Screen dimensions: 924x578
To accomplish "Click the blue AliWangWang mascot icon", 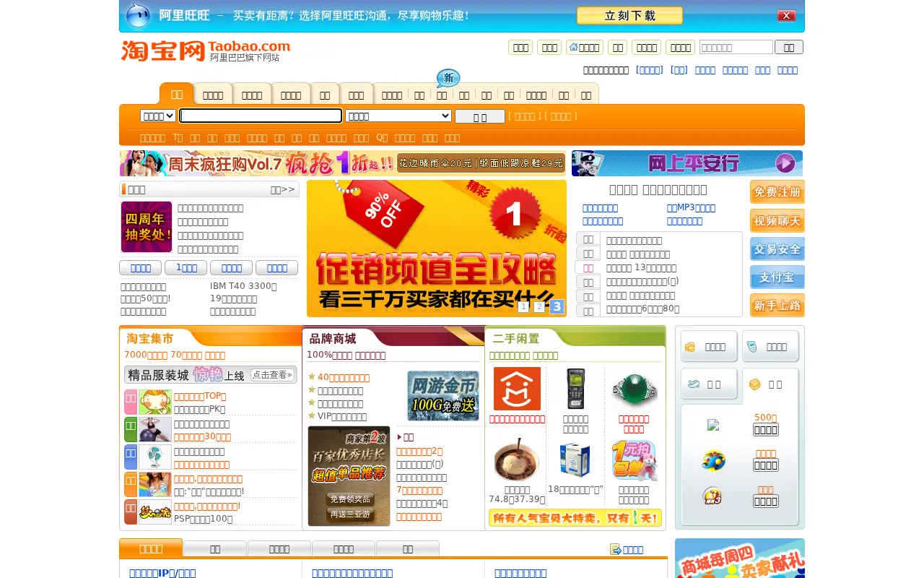I will pyautogui.click(x=138, y=15).
